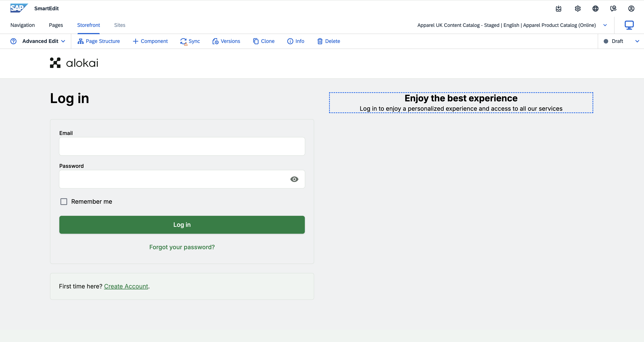Click the Log in page heading

pyautogui.click(x=70, y=98)
